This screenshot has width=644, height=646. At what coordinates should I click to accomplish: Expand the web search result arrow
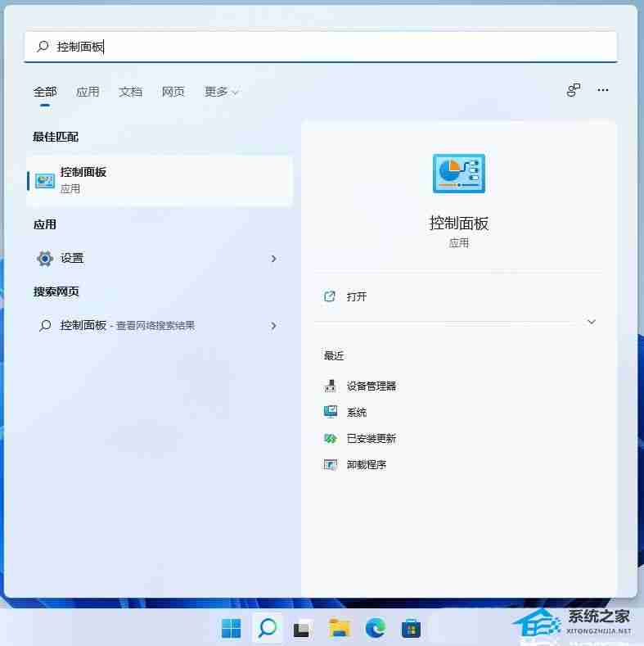[x=273, y=326]
